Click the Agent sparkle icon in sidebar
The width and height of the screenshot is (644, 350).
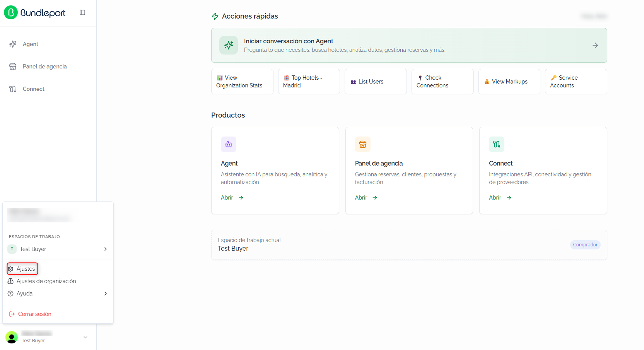coord(13,44)
